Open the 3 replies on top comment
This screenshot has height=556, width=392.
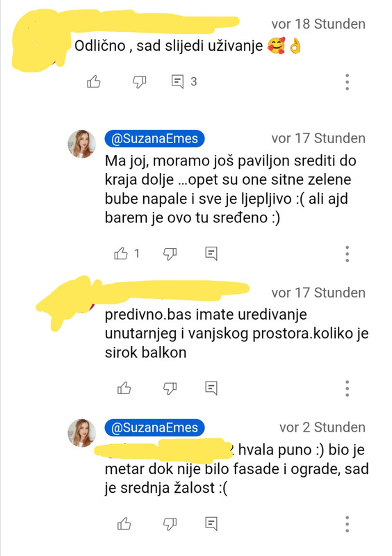point(183,81)
